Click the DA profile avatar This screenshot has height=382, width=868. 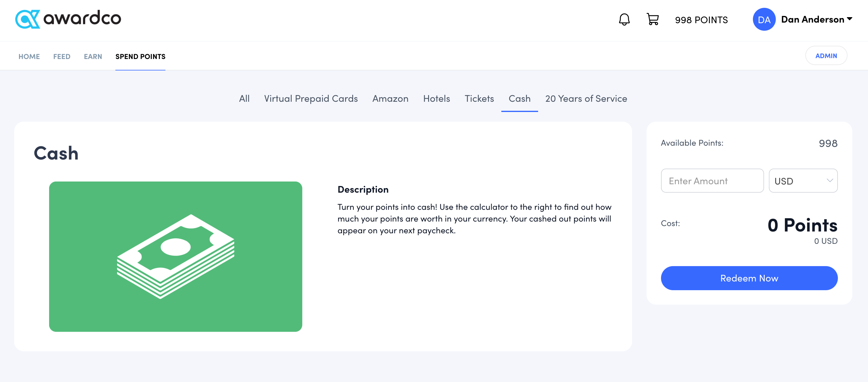pyautogui.click(x=764, y=20)
